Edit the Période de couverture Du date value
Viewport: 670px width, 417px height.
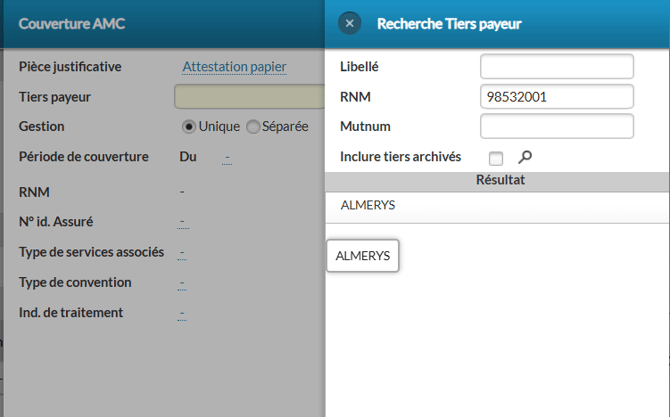coord(227,157)
